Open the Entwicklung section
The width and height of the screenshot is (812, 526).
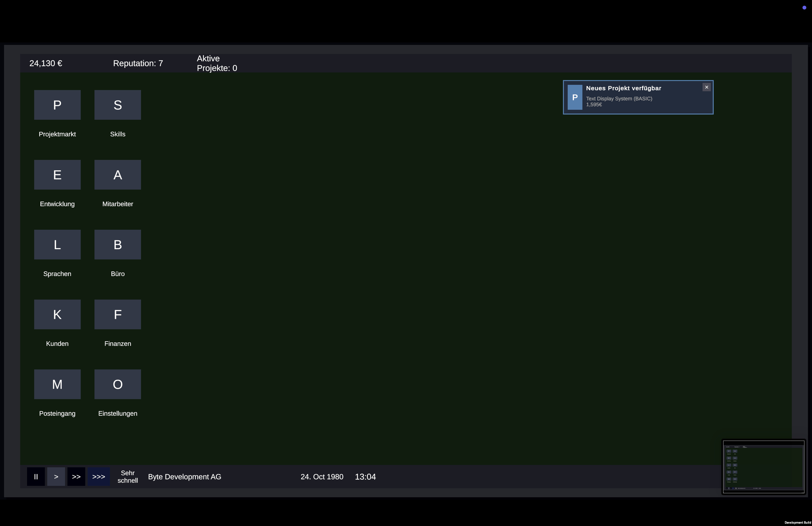pyautogui.click(x=57, y=174)
